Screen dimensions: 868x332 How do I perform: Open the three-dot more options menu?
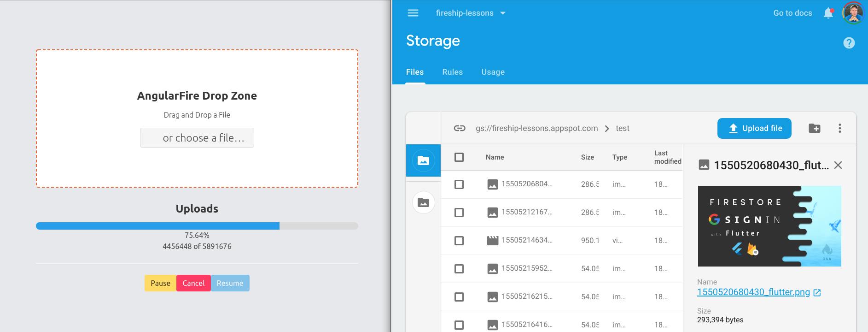point(839,128)
